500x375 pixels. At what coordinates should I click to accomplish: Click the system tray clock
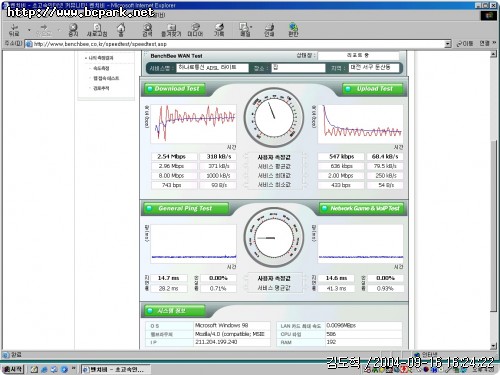point(483,369)
